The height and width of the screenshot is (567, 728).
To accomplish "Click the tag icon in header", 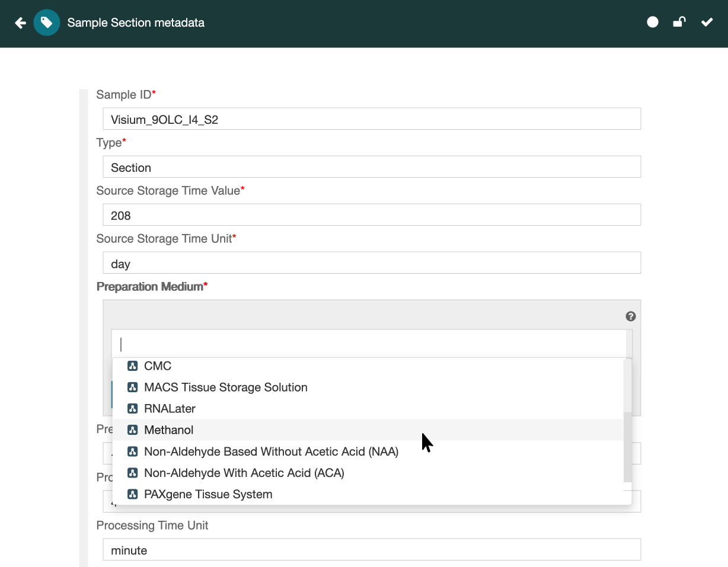I will (x=47, y=23).
